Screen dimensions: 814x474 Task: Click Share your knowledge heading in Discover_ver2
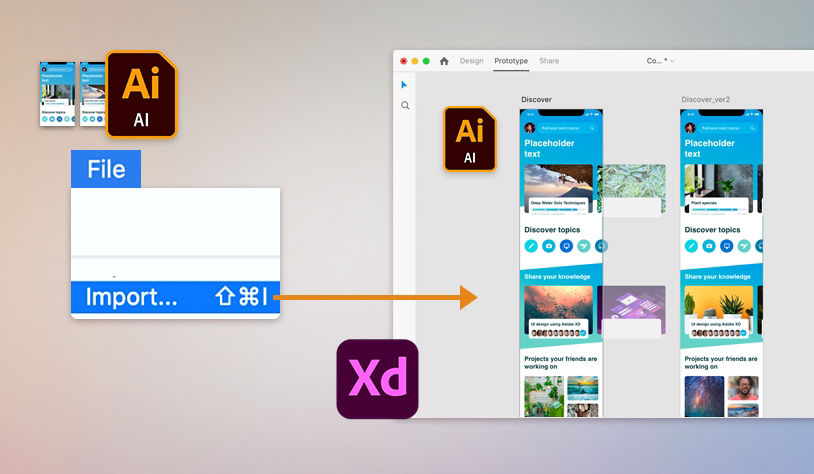717,277
